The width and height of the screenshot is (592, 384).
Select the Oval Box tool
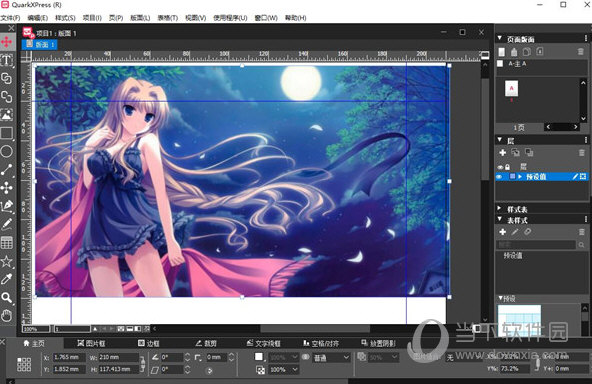7,151
